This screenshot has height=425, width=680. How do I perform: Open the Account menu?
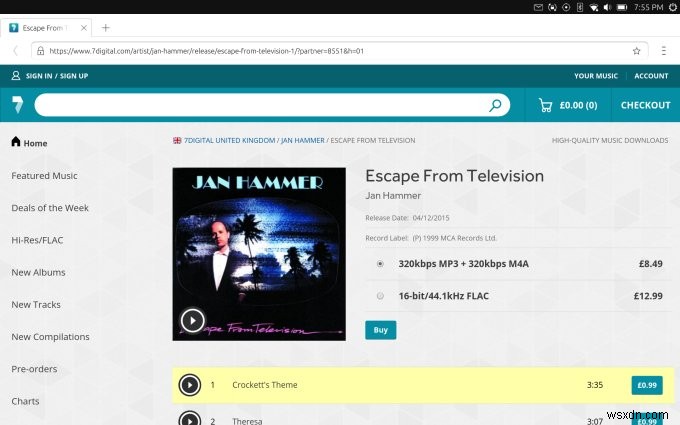point(651,76)
